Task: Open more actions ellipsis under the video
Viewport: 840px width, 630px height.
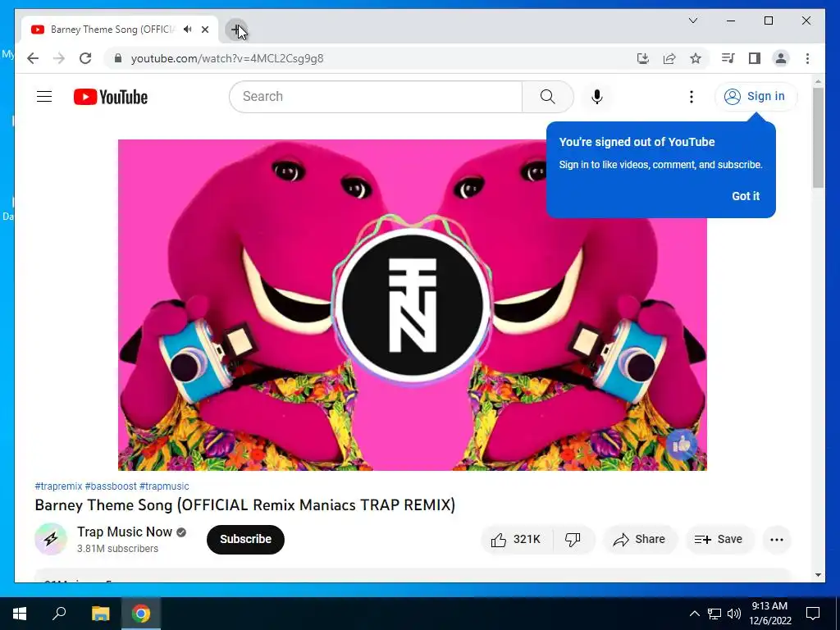Action: (776, 540)
